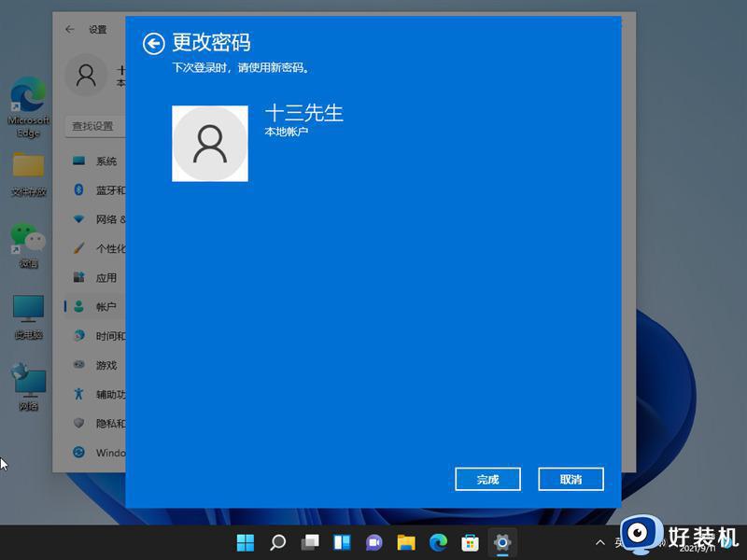Viewport: 747px width, 560px height.
Task: Click 取消 to cancel the password change
Action: tap(571, 479)
